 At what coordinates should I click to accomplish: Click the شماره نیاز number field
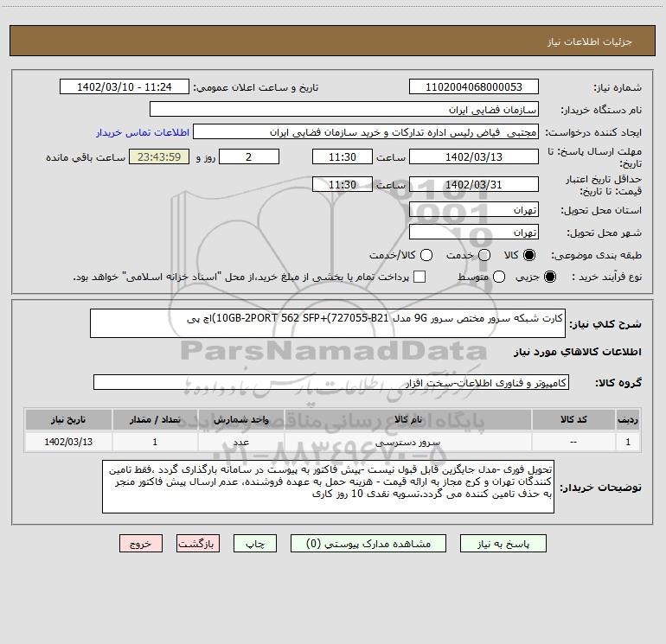474,87
